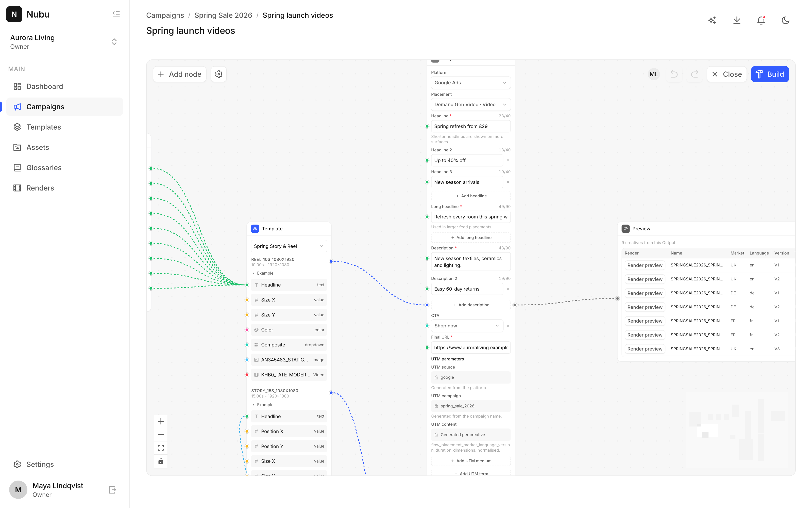Open Glossaries in the sidebar

pos(65,168)
